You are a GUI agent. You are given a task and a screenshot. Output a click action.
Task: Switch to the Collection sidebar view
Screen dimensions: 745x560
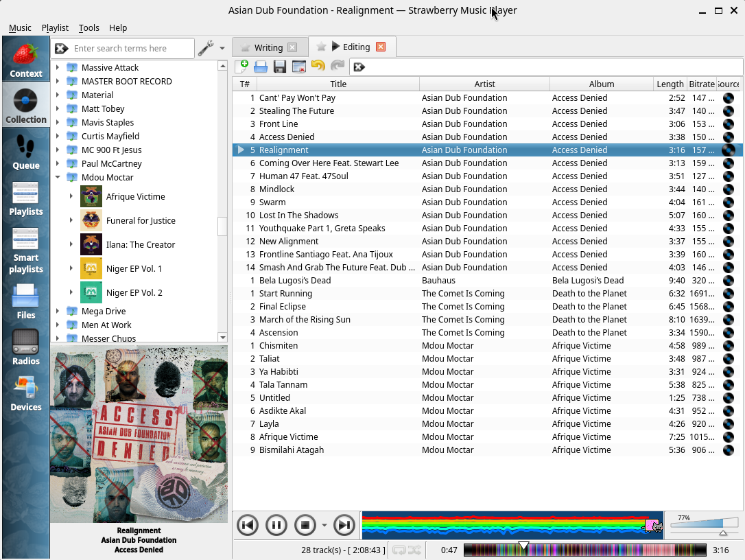[x=25, y=106]
